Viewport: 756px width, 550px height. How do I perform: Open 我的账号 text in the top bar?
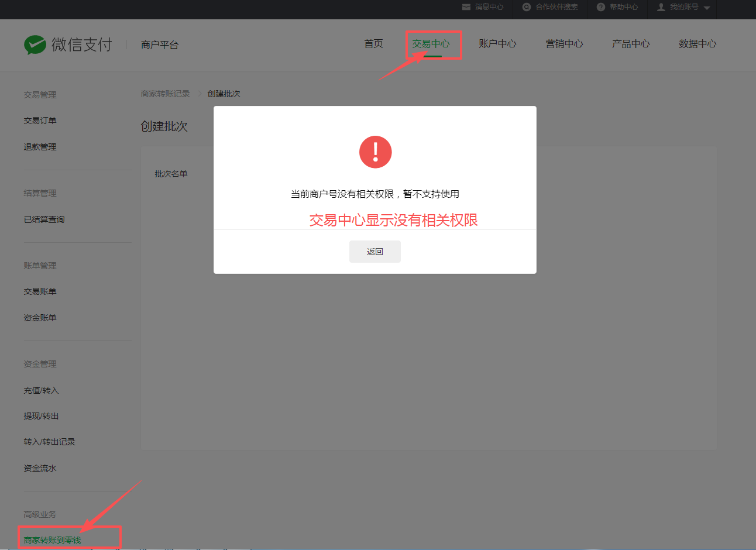pyautogui.click(x=684, y=7)
